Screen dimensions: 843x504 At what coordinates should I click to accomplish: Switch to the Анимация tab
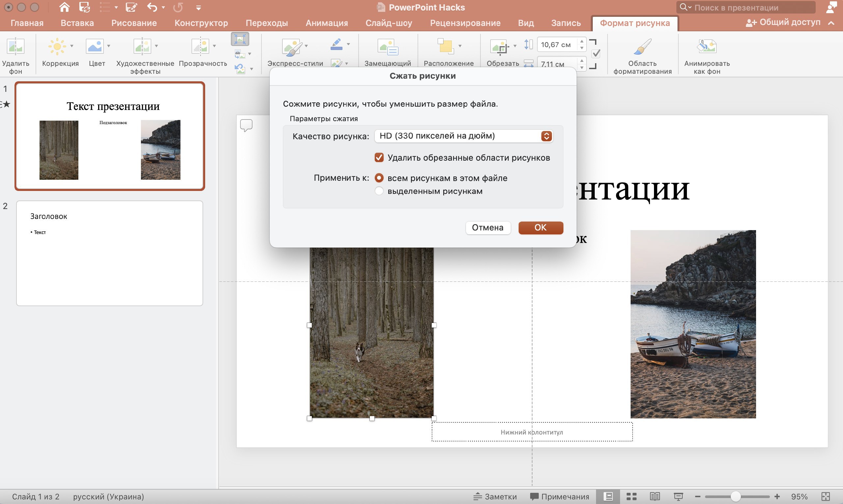point(326,23)
